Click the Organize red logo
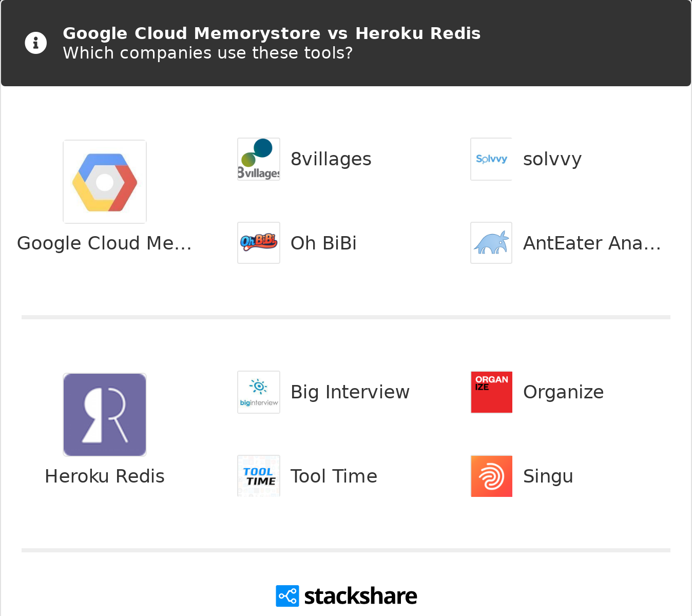 (491, 392)
